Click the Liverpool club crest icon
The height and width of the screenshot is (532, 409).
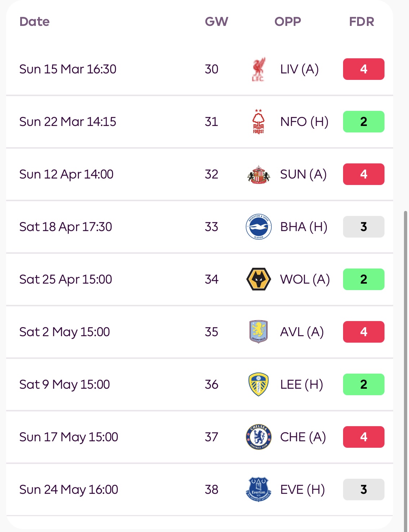tap(258, 69)
